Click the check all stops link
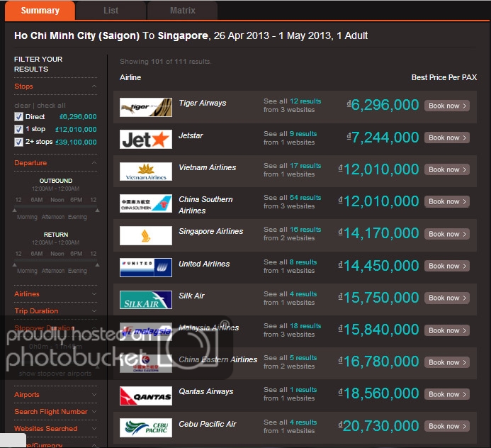491x448 pixels. [x=51, y=106]
